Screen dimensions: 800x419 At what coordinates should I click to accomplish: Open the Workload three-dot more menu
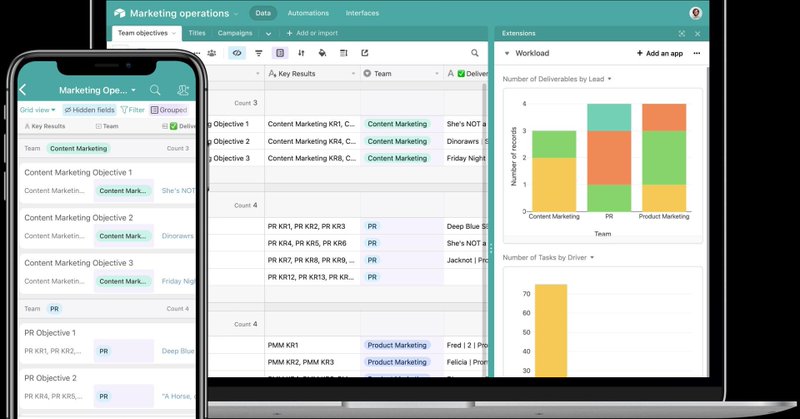coord(697,53)
